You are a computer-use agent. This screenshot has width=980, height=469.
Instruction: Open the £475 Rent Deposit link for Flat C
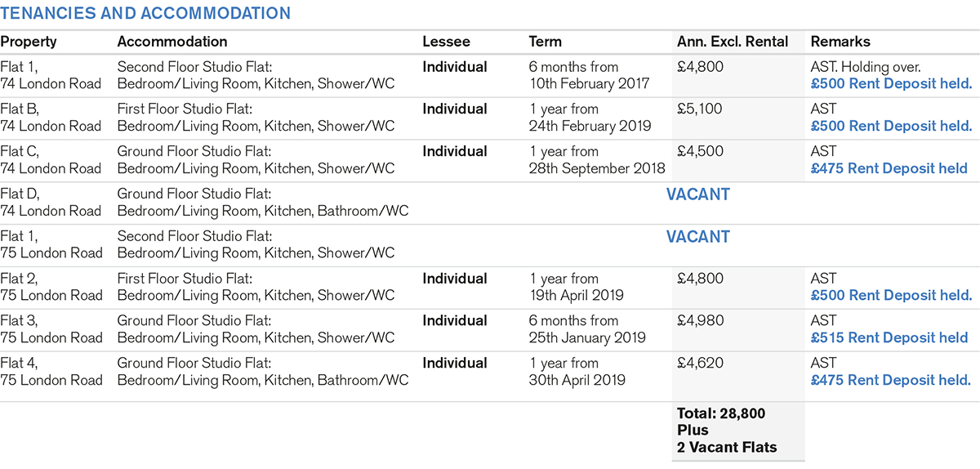[889, 168]
